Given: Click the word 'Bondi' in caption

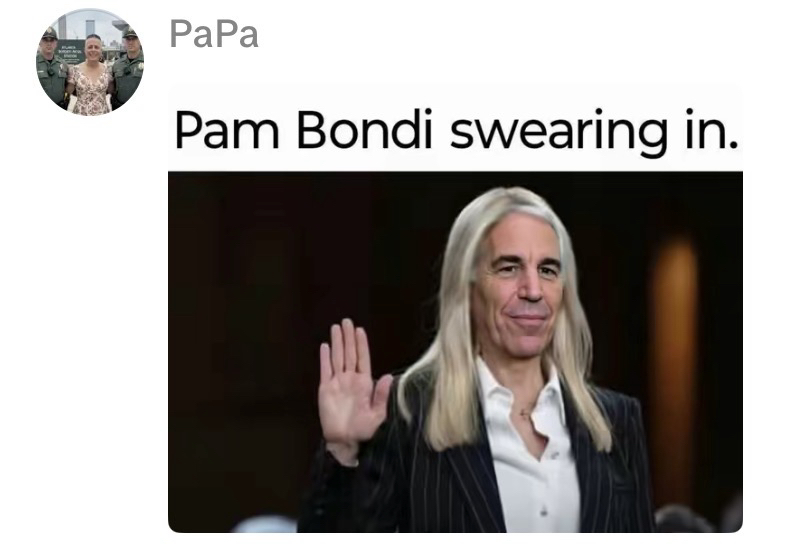Looking at the screenshot, I should point(364,129).
